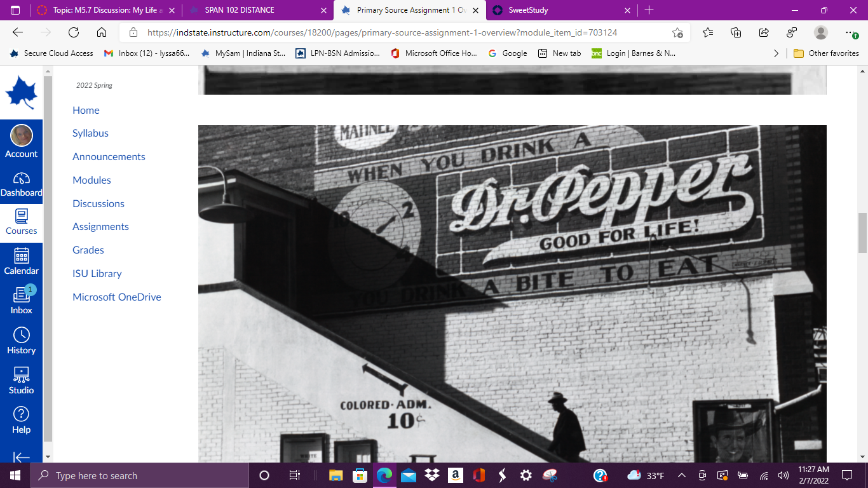
Task: Click the Indiana State leaf logo
Action: [x=21, y=93]
